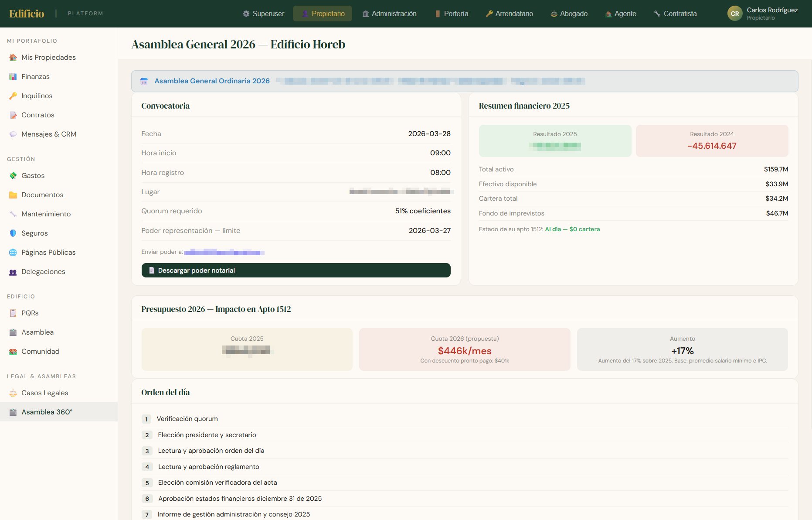812x520 pixels.
Task: Click the Casos Legales scales icon
Action: (13, 393)
